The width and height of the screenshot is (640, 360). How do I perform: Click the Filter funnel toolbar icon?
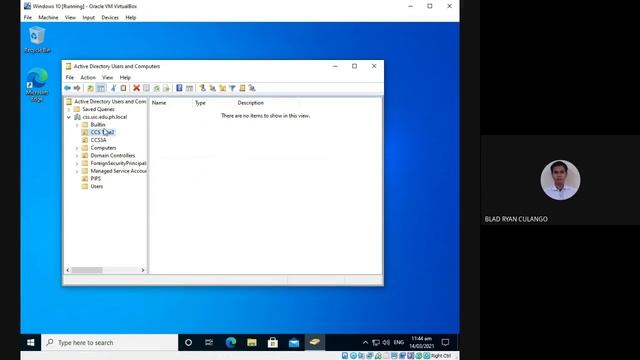[232, 88]
